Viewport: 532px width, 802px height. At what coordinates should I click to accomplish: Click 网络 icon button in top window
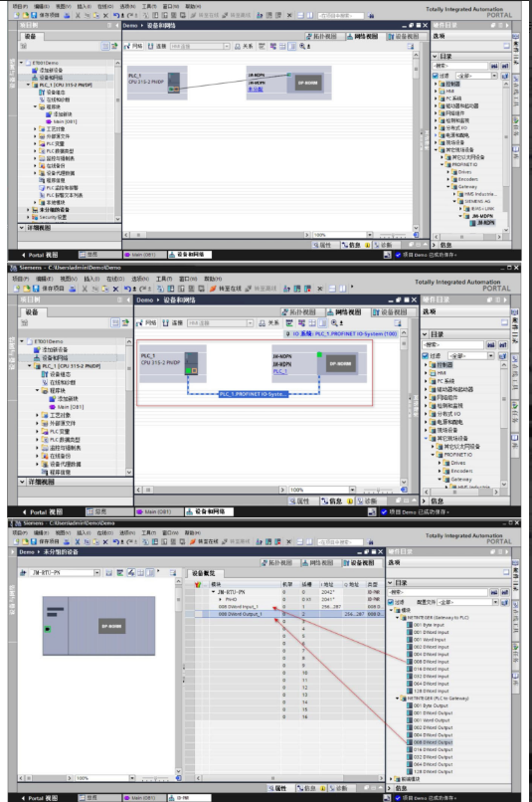coord(134,46)
